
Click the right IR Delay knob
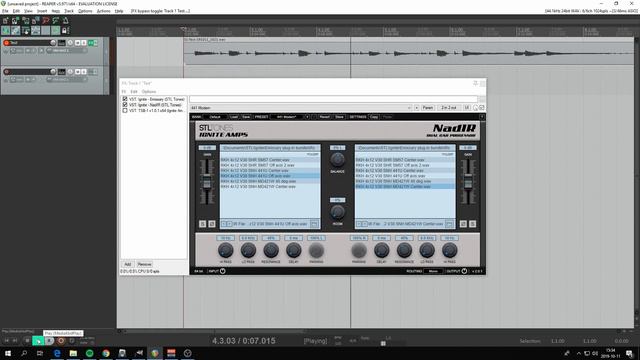381,250
